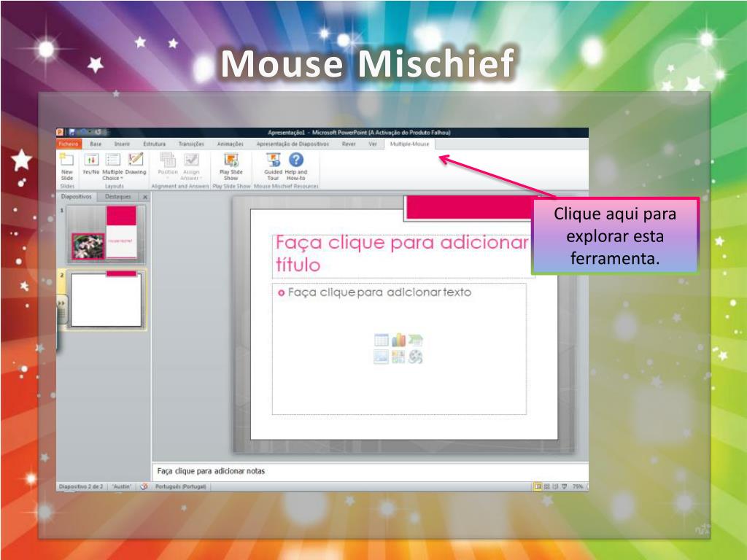Screen dimensions: 747x560
Task: Click the 'Austin' theme name in status bar
Action: (122, 486)
